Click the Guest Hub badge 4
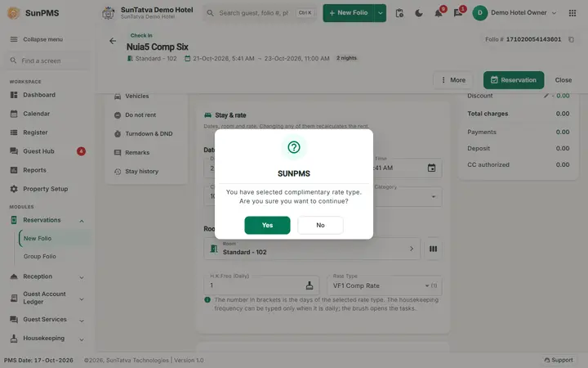Viewport: 588px width, 368px height. pyautogui.click(x=81, y=151)
